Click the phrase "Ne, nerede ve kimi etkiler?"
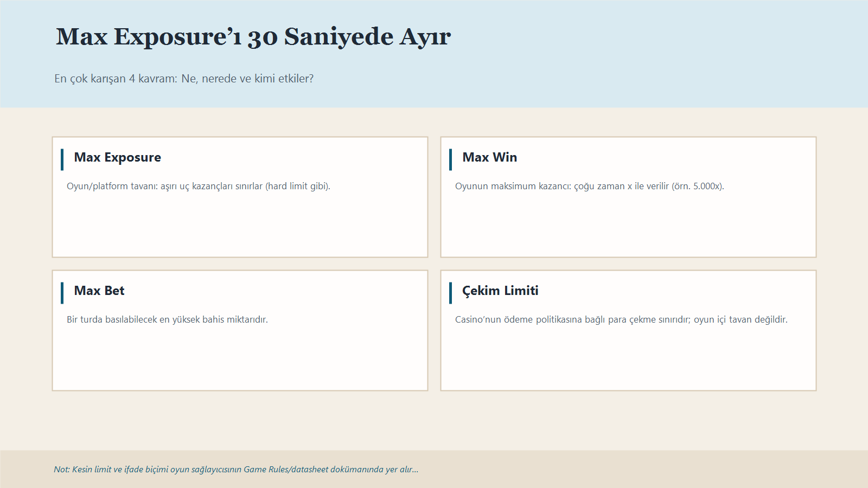The height and width of the screenshot is (488, 868). click(x=247, y=79)
